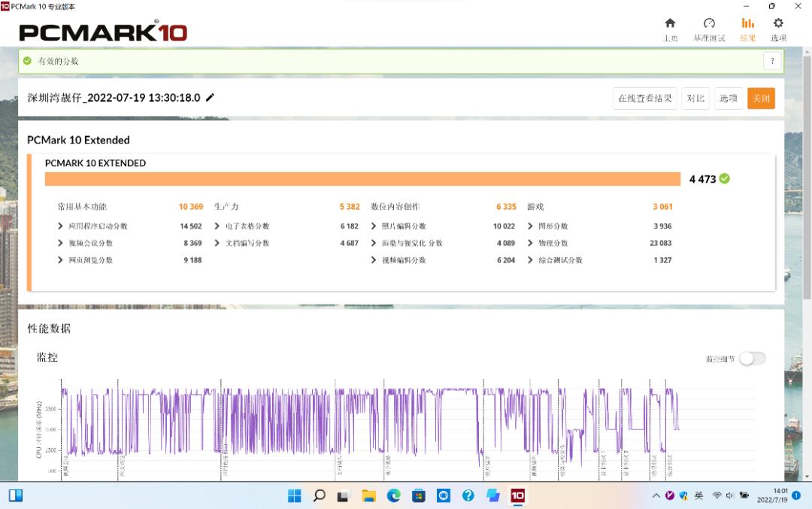Select the 结果 results chart icon
The width and height of the screenshot is (812, 509).
(747, 23)
